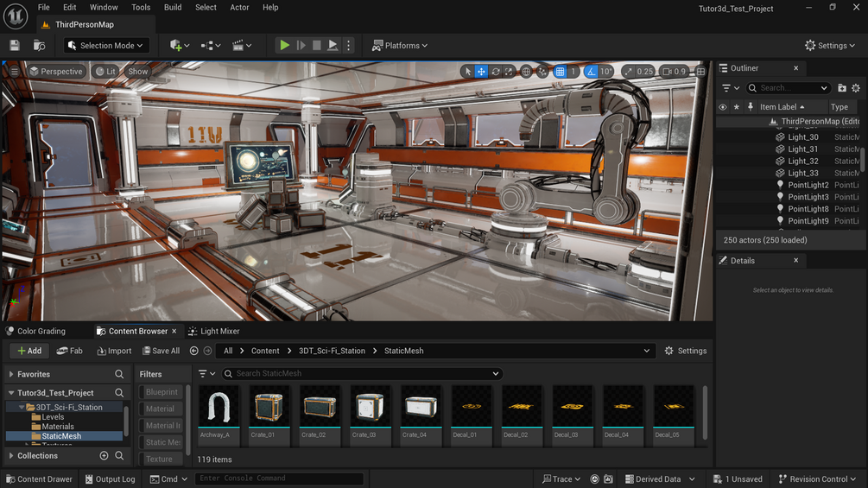Viewport: 868px width, 488px height.
Task: Open the Tools menu
Action: (x=141, y=7)
